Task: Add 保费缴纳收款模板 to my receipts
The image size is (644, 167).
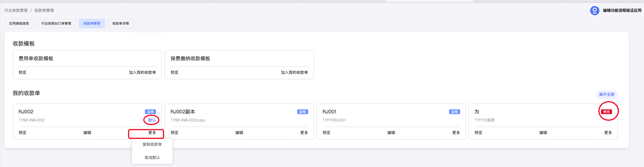Action: (294, 73)
